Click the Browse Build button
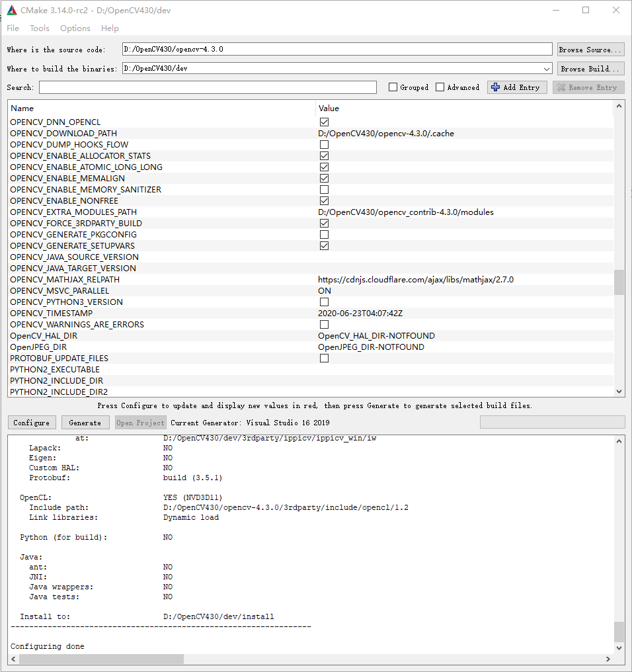 coord(591,69)
